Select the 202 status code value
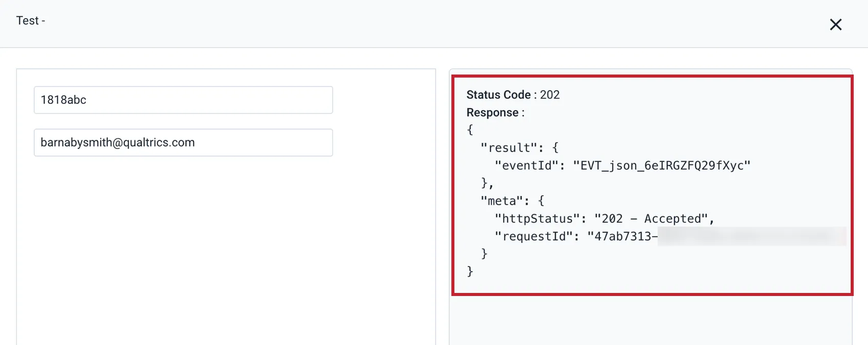 click(550, 95)
